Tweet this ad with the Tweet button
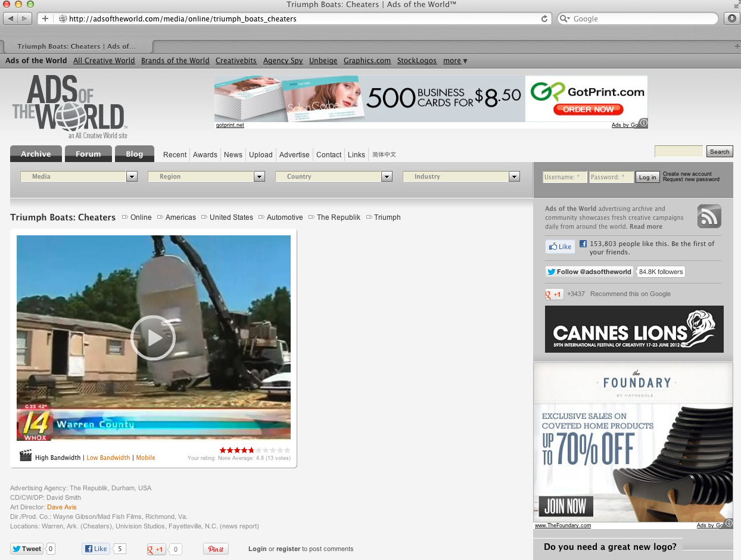741x560 pixels. (27, 549)
